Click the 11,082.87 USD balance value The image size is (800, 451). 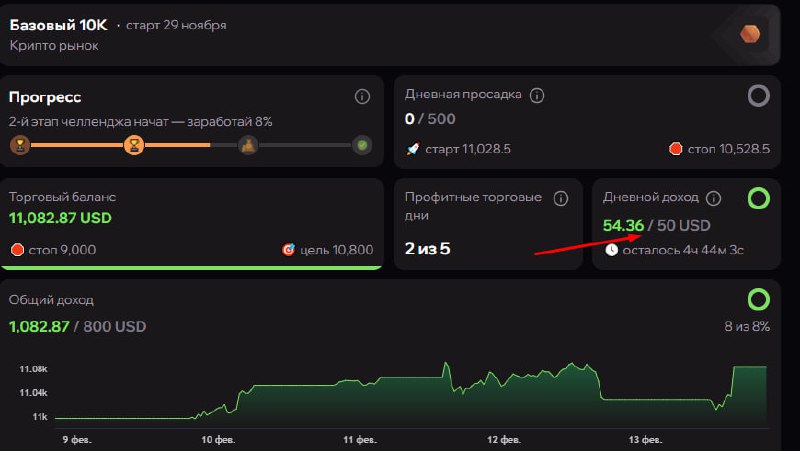pyautogui.click(x=60, y=218)
